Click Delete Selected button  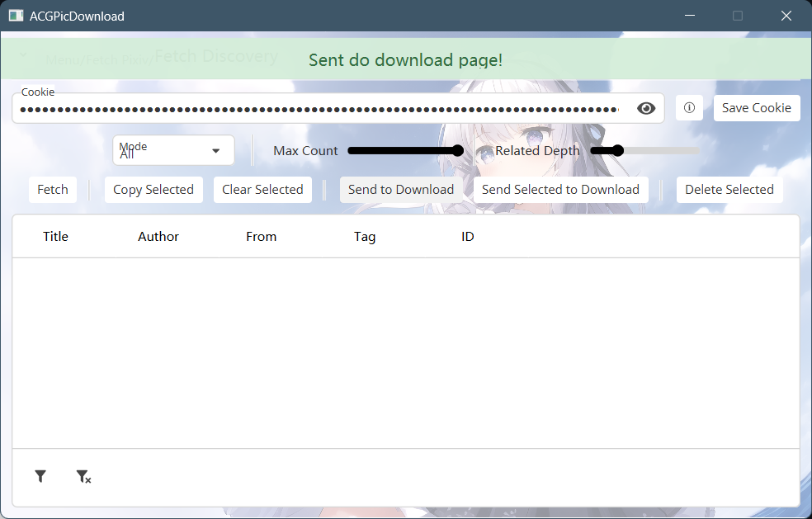pos(729,190)
